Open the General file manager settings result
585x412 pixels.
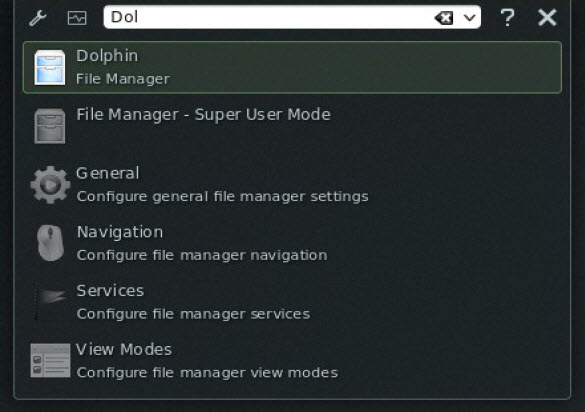click(x=292, y=185)
